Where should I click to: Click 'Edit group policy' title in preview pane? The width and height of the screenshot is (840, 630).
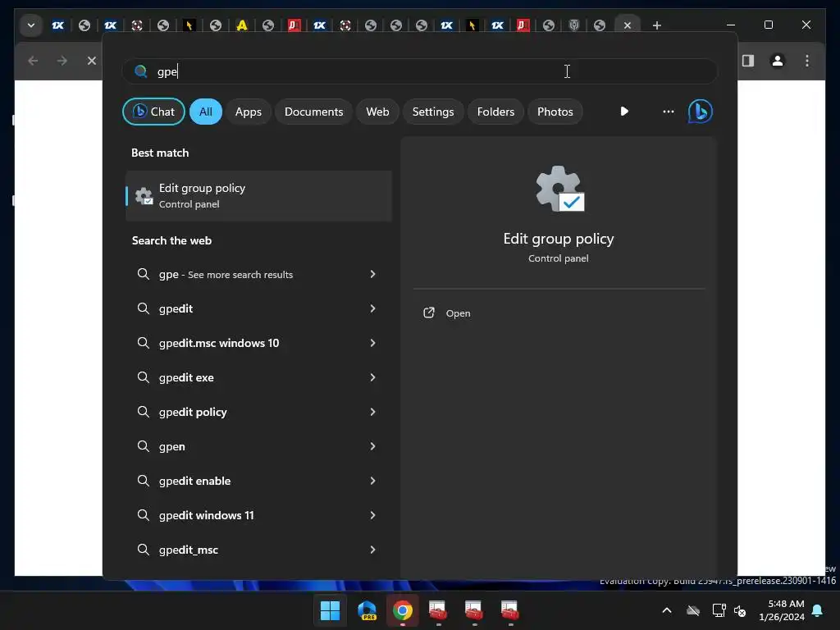(558, 239)
